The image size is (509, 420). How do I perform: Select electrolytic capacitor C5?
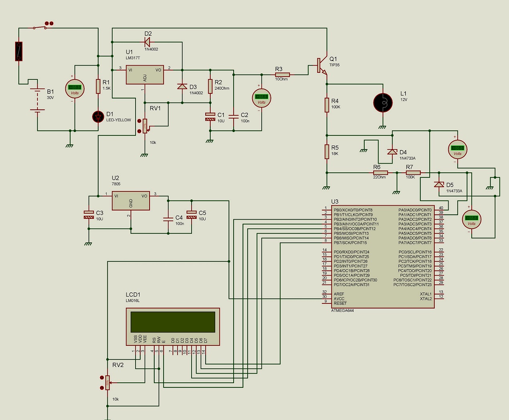pos(192,215)
